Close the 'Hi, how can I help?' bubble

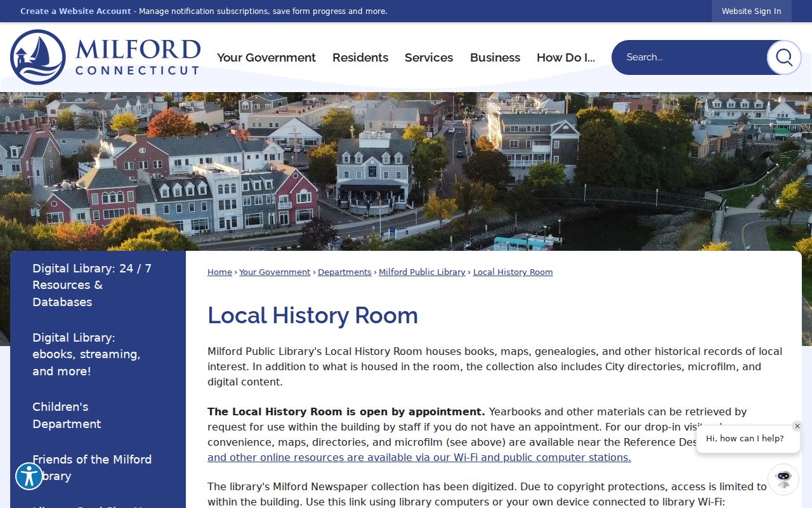click(x=797, y=426)
